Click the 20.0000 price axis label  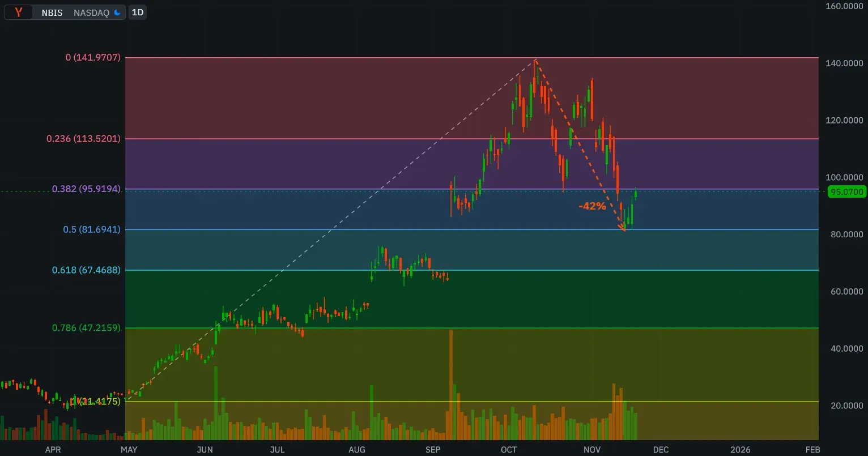click(844, 406)
